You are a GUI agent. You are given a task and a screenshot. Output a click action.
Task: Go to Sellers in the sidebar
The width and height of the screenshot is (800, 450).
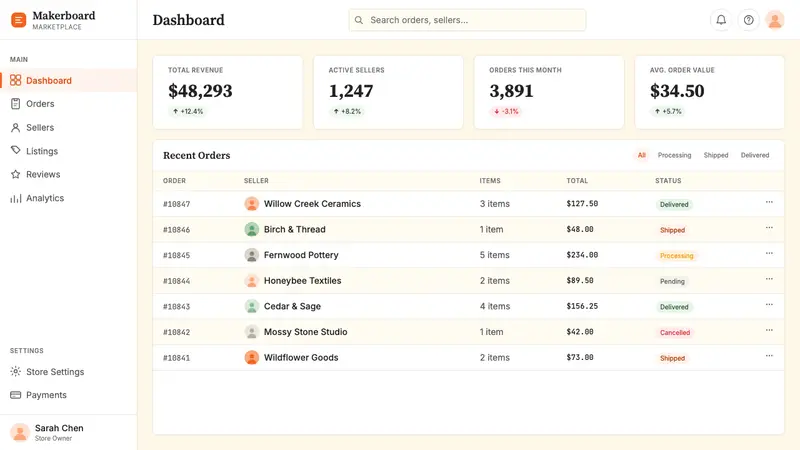(x=68, y=128)
